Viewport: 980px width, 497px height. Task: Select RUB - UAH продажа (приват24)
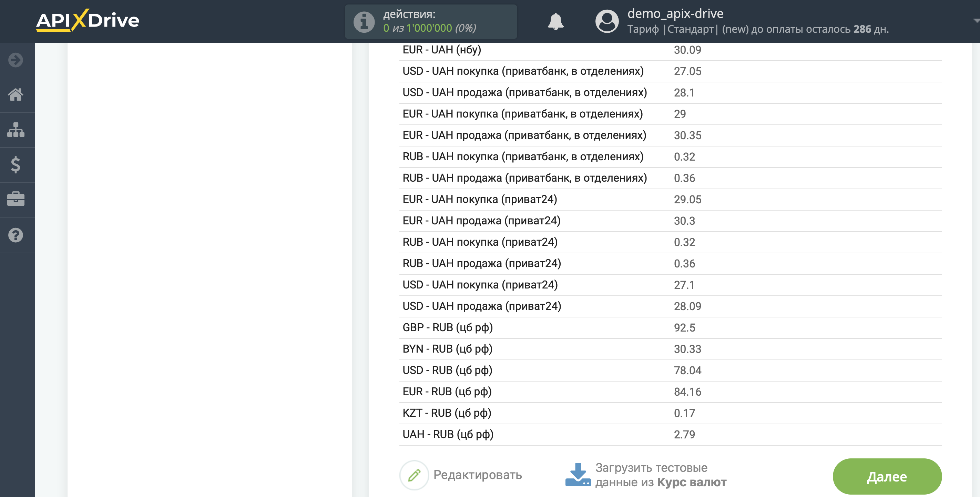[x=670, y=263]
